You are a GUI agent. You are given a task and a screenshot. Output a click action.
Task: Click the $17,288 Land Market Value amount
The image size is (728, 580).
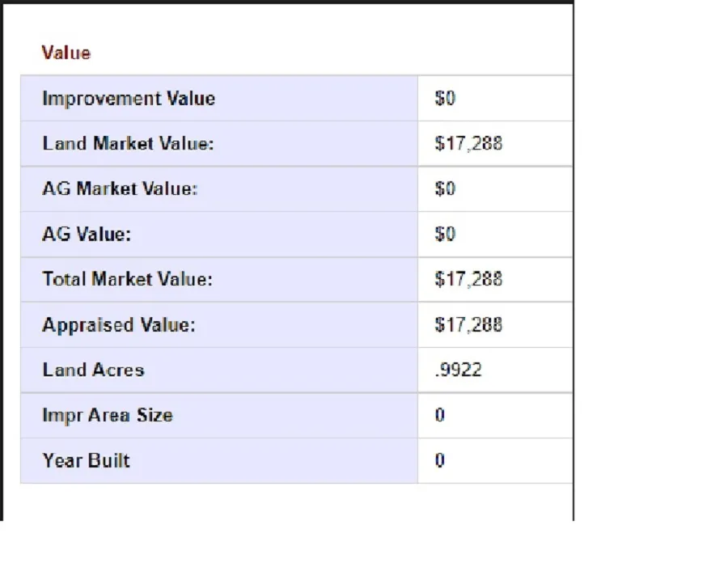468,144
